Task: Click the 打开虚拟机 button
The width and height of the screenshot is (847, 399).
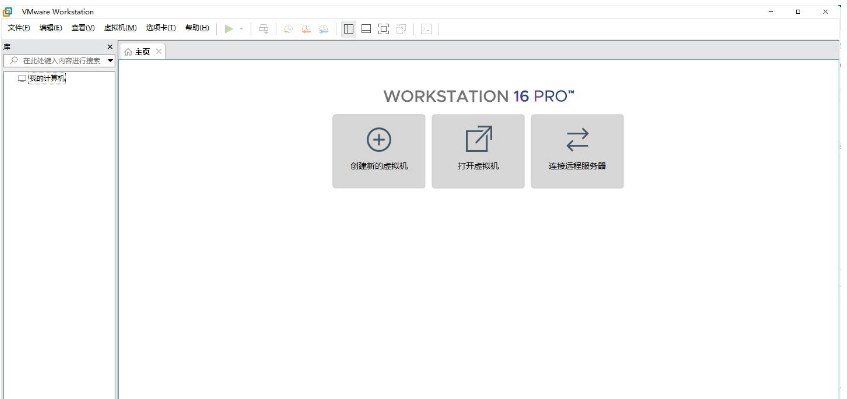Action: (x=478, y=151)
